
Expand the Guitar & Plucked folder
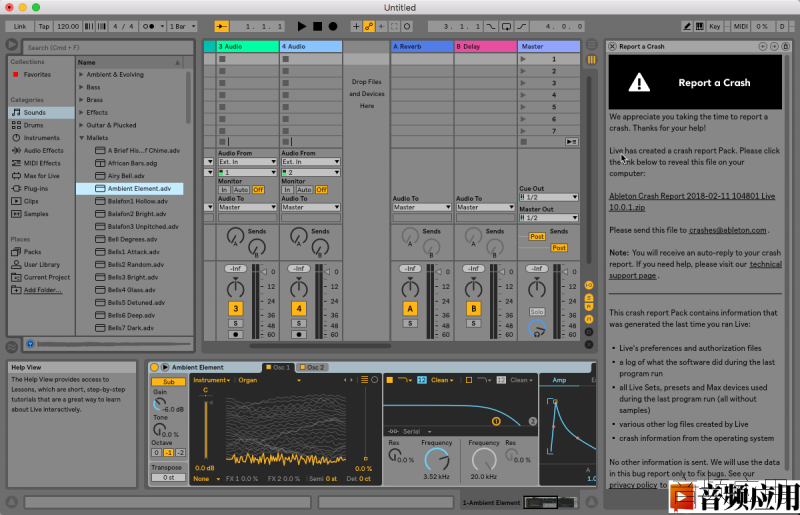point(81,125)
